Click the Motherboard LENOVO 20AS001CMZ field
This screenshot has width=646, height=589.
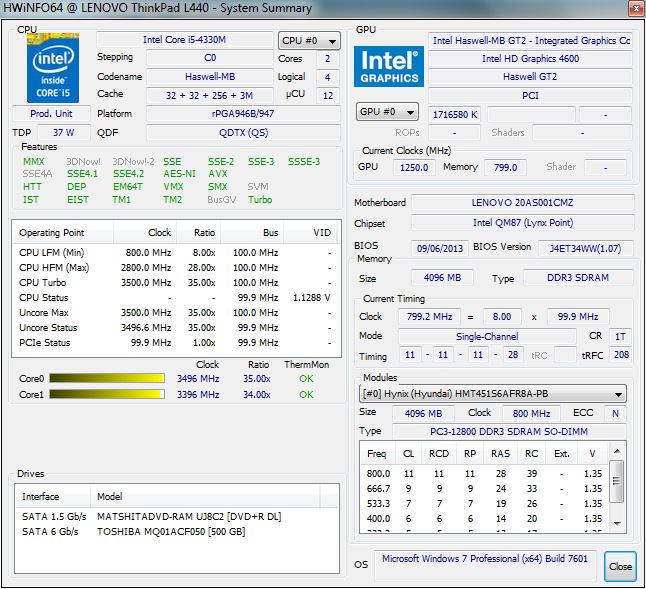522,203
